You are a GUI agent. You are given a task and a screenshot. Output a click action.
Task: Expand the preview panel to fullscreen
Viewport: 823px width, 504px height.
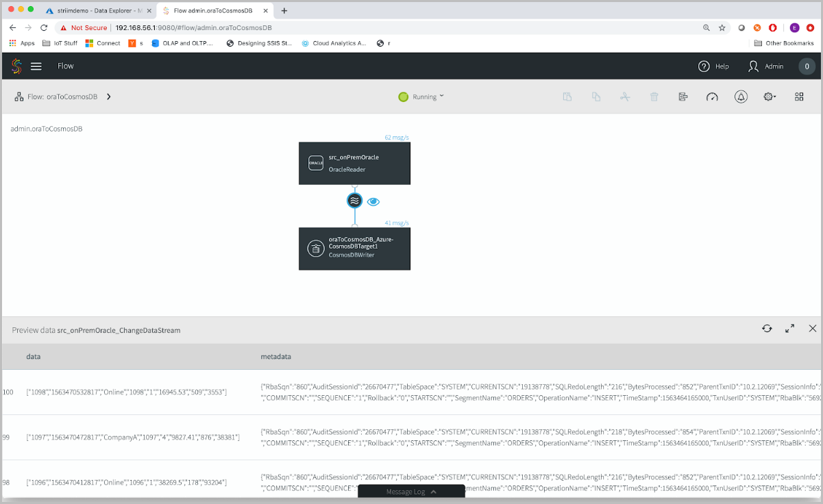pyautogui.click(x=789, y=329)
